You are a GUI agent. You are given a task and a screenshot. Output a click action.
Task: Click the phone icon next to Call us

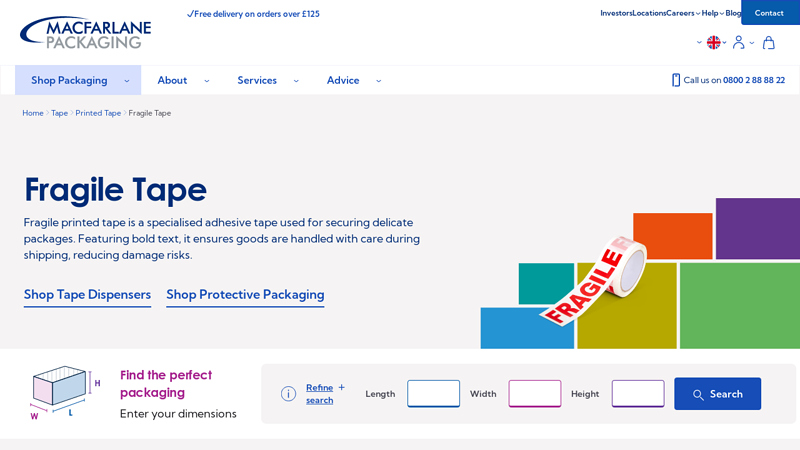[x=676, y=80]
